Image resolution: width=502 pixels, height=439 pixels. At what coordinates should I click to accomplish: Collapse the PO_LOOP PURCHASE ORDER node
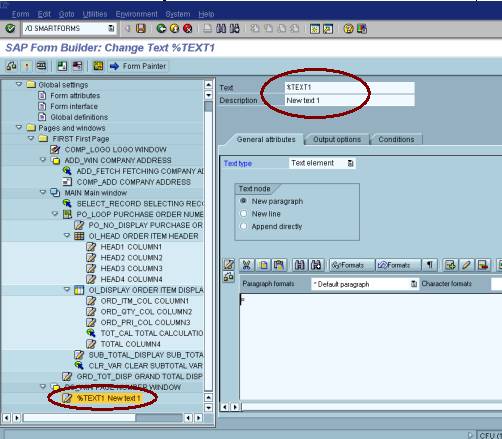pos(55,214)
